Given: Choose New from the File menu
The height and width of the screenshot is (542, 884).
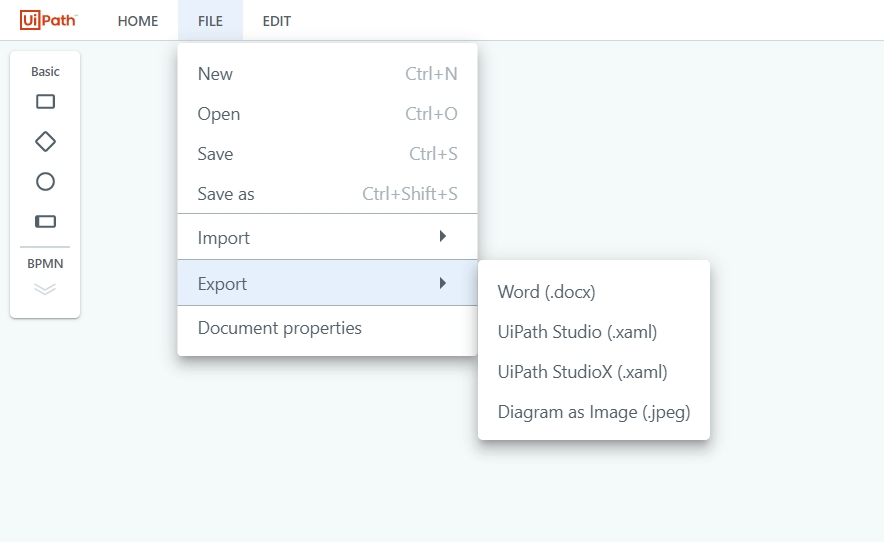Looking at the screenshot, I should click(x=328, y=74).
